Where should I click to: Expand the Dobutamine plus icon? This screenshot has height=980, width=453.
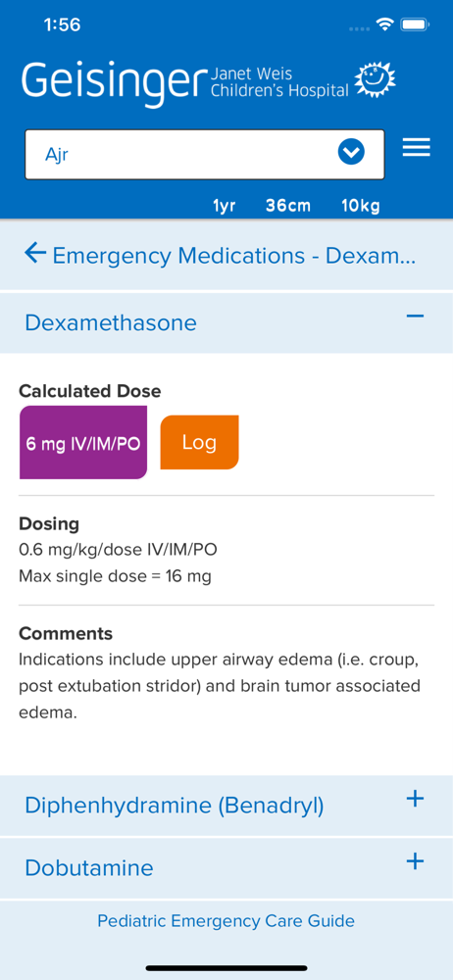tap(415, 861)
